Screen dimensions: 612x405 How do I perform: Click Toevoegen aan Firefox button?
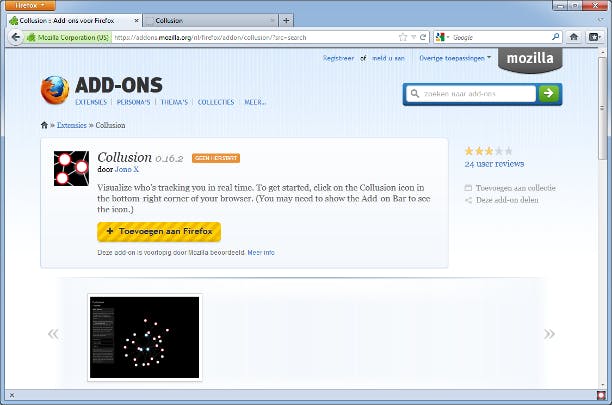159,232
